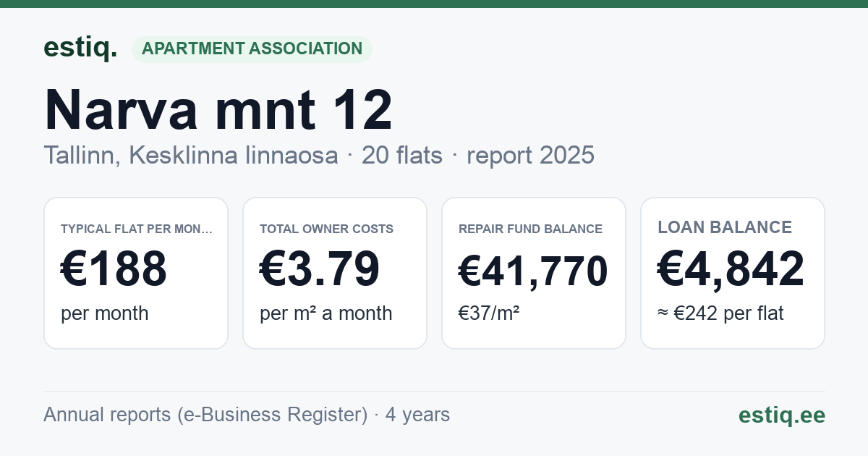Select the APARTMENT ASSOCIATION badge
This screenshot has height=456, width=868.
(x=252, y=49)
